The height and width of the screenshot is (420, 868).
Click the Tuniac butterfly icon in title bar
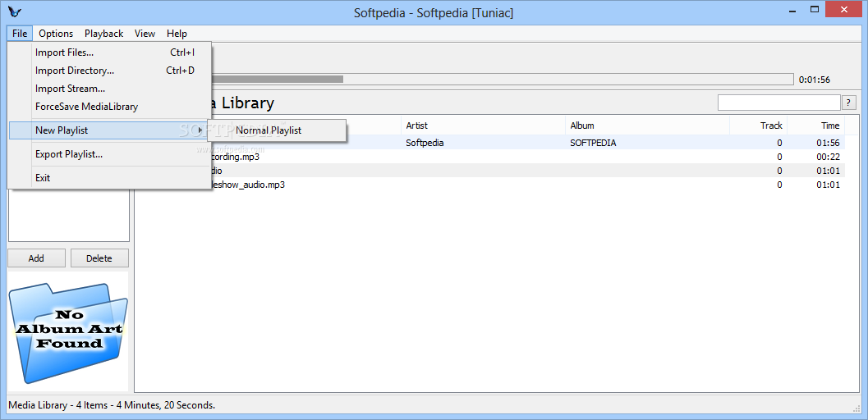click(15, 12)
